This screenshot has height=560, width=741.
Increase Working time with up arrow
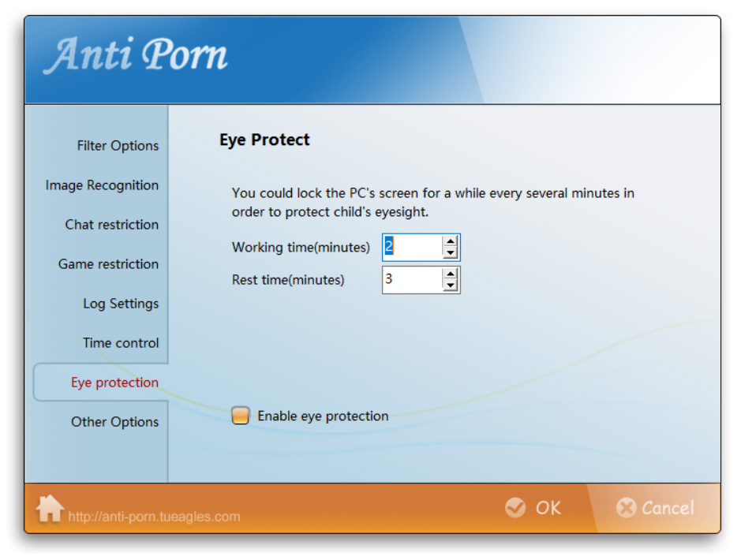(450, 241)
